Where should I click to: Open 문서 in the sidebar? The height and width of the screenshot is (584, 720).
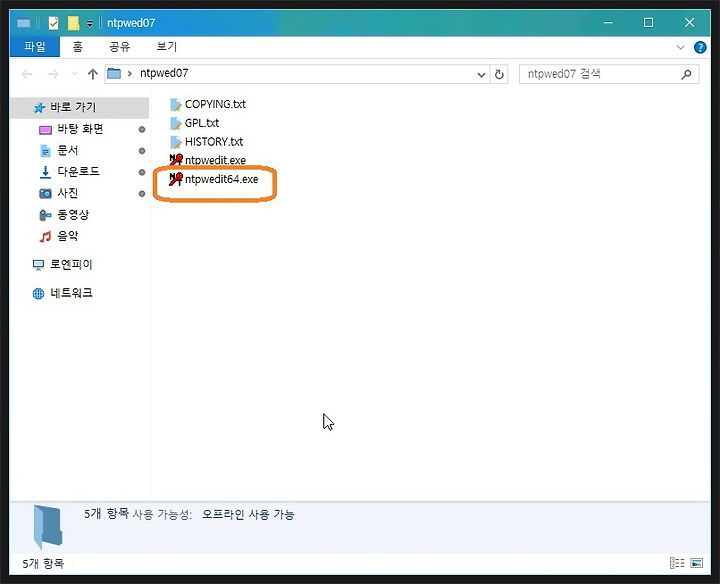(x=67, y=151)
